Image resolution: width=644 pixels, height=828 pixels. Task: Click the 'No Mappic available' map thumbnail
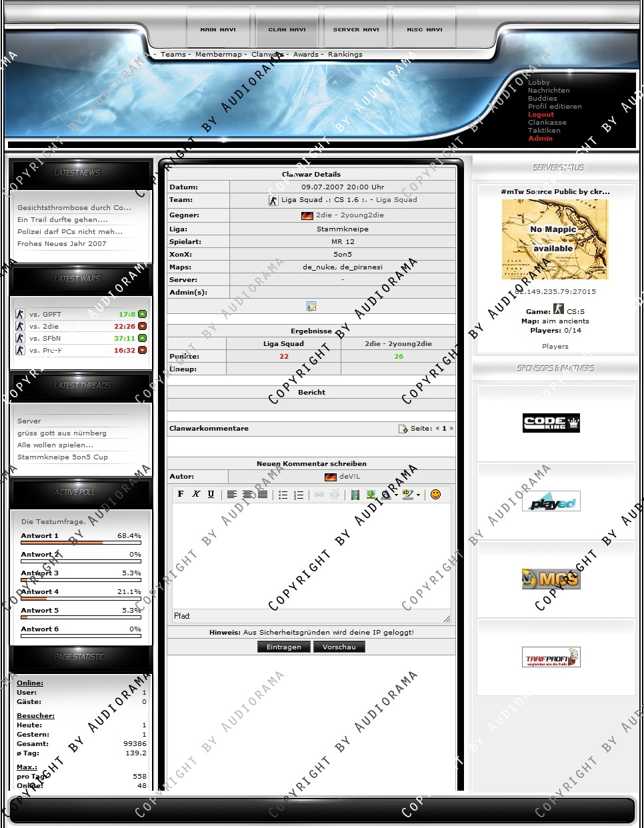[555, 239]
